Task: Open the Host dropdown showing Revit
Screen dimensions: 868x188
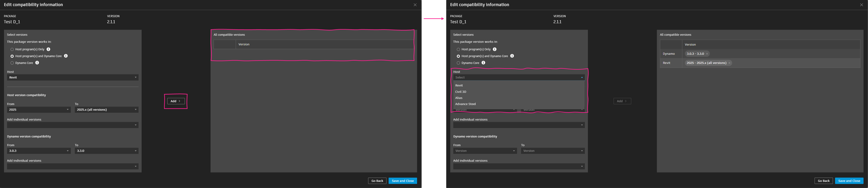Action: (x=72, y=77)
